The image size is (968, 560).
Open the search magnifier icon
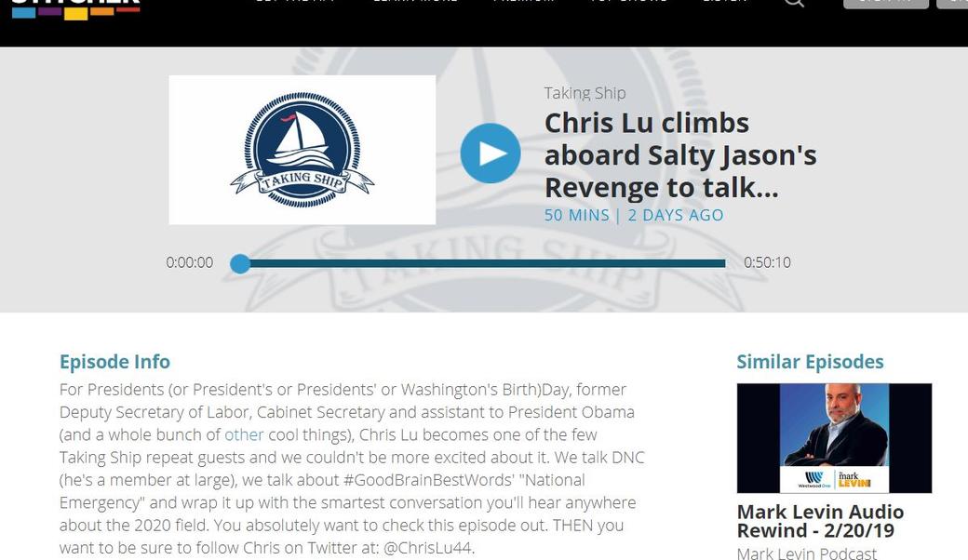794,3
